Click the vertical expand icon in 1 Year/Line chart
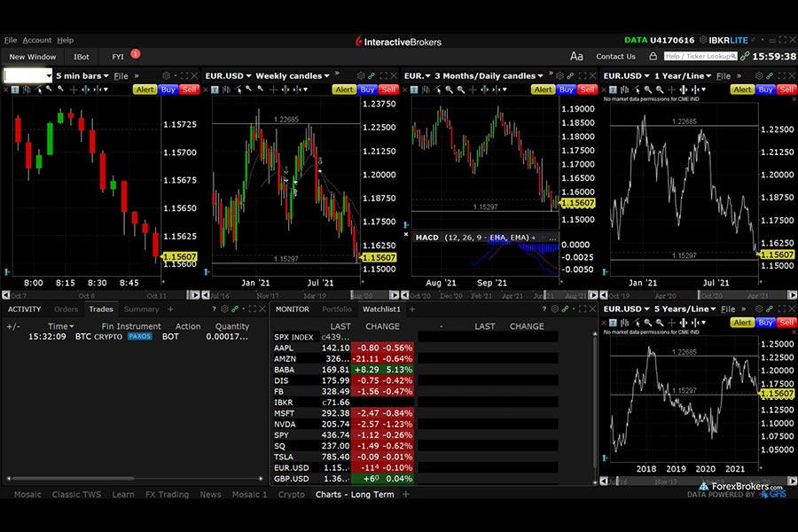The width and height of the screenshot is (798, 532). click(x=684, y=90)
